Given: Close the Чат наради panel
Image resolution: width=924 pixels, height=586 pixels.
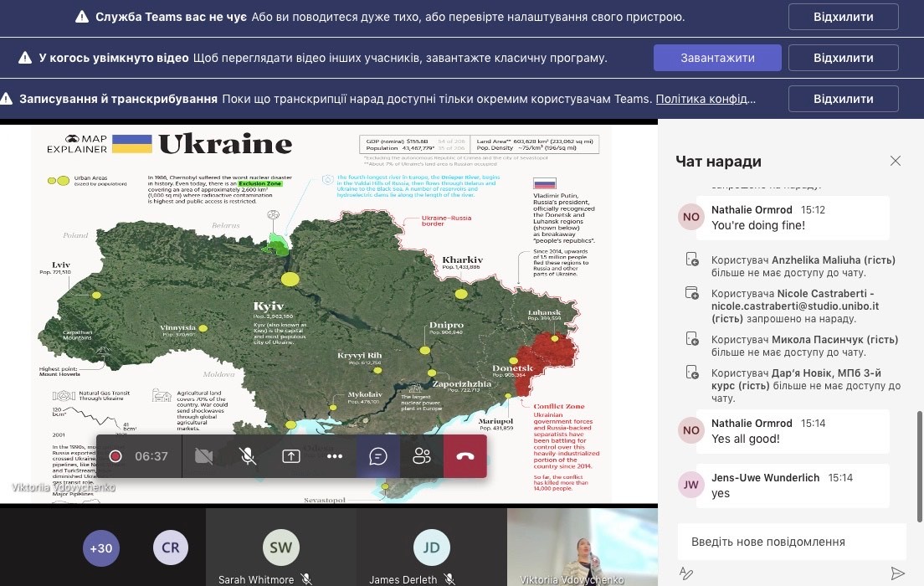Looking at the screenshot, I should pos(896,161).
